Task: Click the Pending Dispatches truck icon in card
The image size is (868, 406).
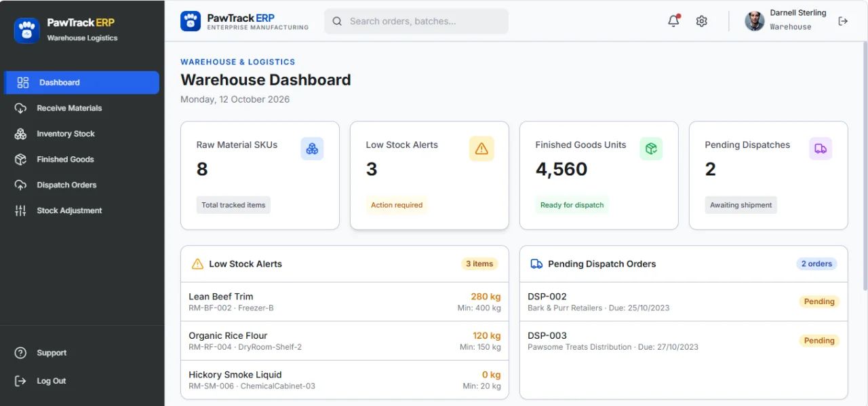Action: [x=821, y=149]
